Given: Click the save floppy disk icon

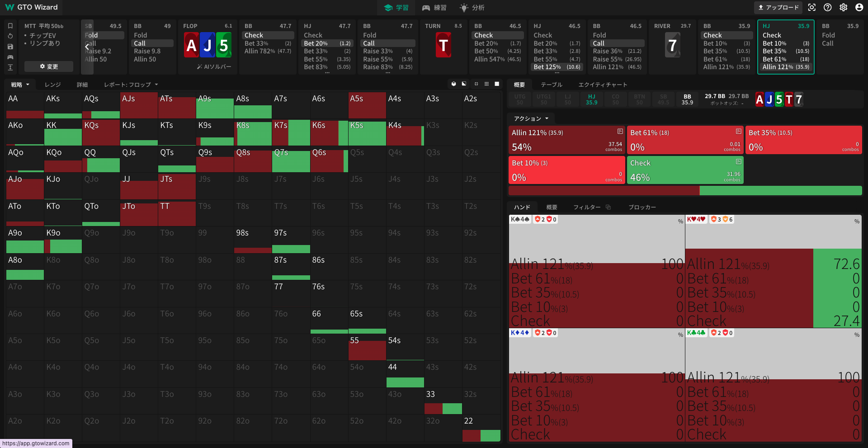Looking at the screenshot, I should coord(10,47).
